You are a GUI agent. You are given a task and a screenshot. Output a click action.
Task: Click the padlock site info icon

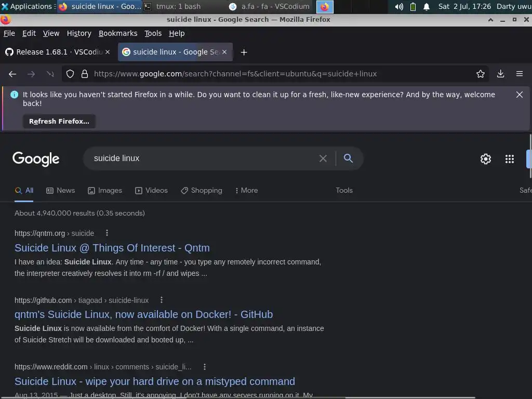85,74
